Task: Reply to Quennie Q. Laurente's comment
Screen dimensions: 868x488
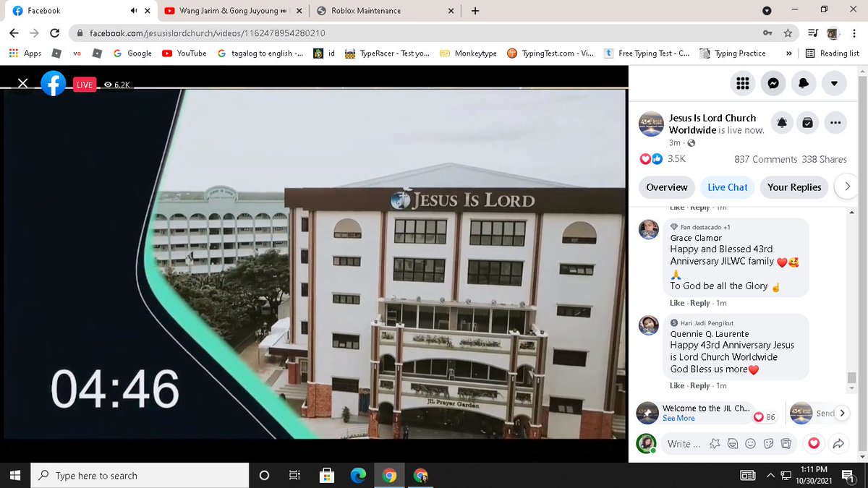Action: [x=699, y=386]
